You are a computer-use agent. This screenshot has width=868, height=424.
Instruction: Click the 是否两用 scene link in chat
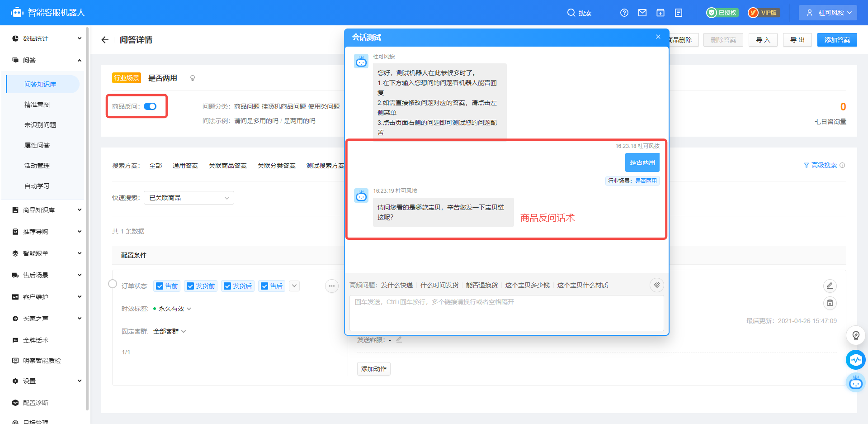[x=646, y=181]
